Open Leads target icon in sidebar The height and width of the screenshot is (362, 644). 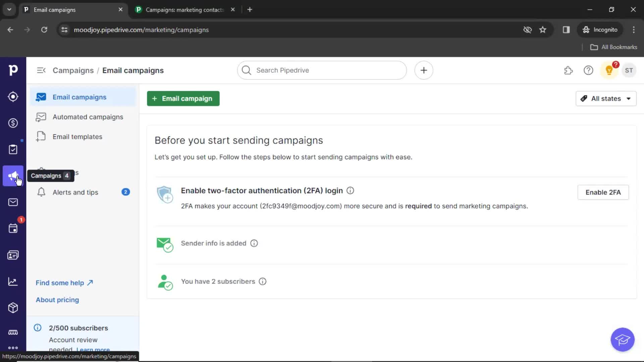pos(13,97)
